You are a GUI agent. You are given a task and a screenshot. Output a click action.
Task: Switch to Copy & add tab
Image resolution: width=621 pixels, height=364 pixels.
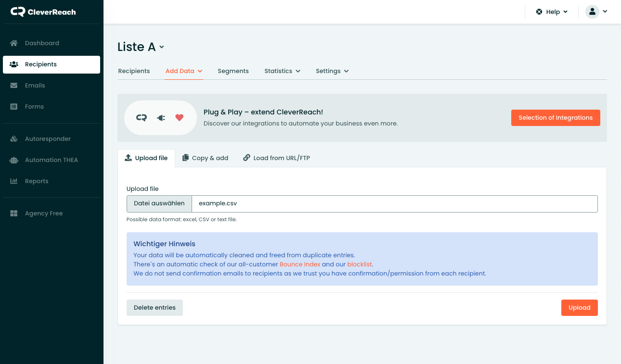(205, 158)
